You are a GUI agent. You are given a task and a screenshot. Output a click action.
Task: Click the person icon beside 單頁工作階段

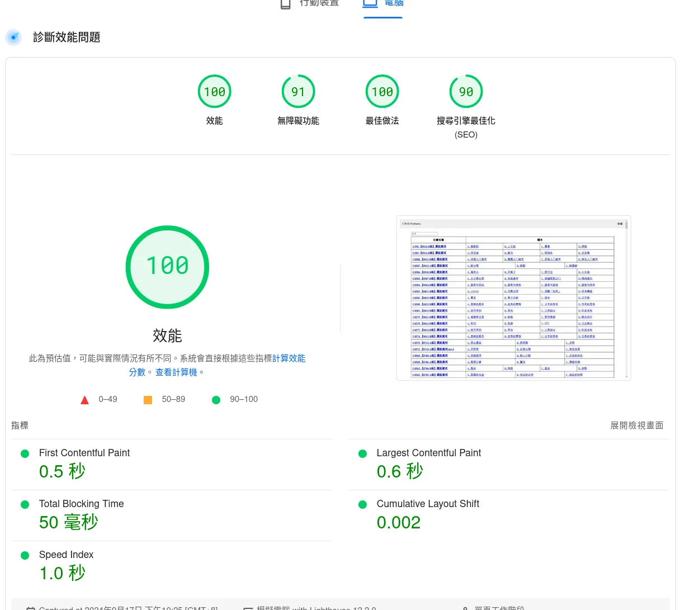coord(466,608)
